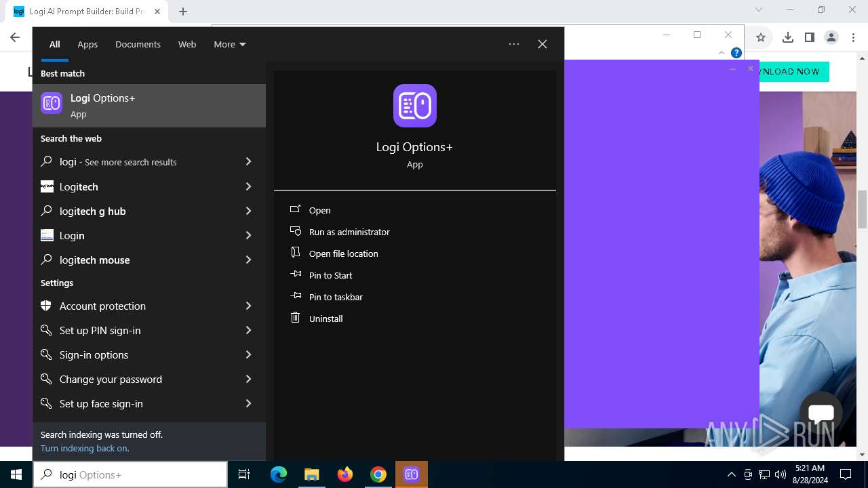Open the notification center icon
This screenshot has width=868, height=488.
click(x=846, y=474)
